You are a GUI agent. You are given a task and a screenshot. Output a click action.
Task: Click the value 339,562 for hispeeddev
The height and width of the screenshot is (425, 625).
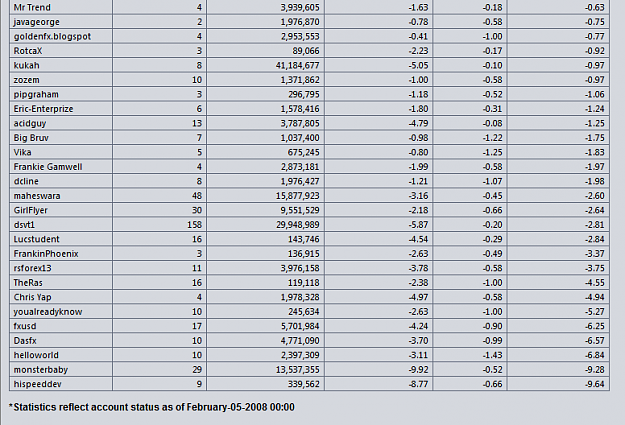(x=303, y=384)
